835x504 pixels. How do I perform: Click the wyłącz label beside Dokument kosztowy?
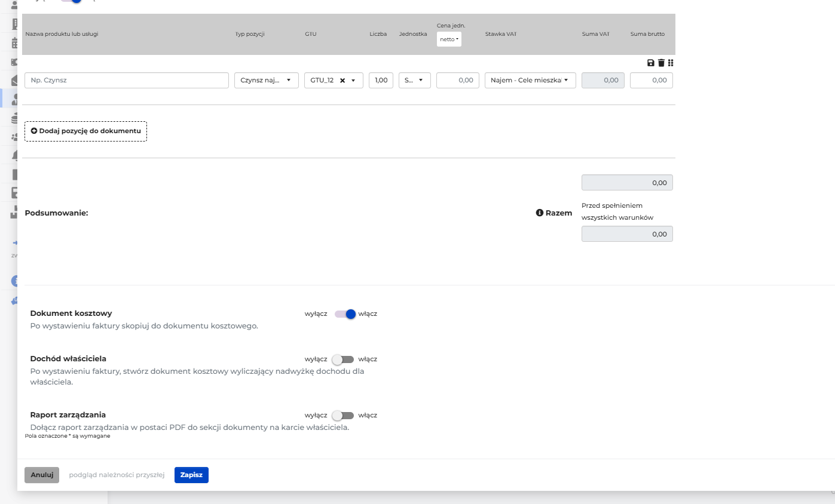(x=316, y=314)
